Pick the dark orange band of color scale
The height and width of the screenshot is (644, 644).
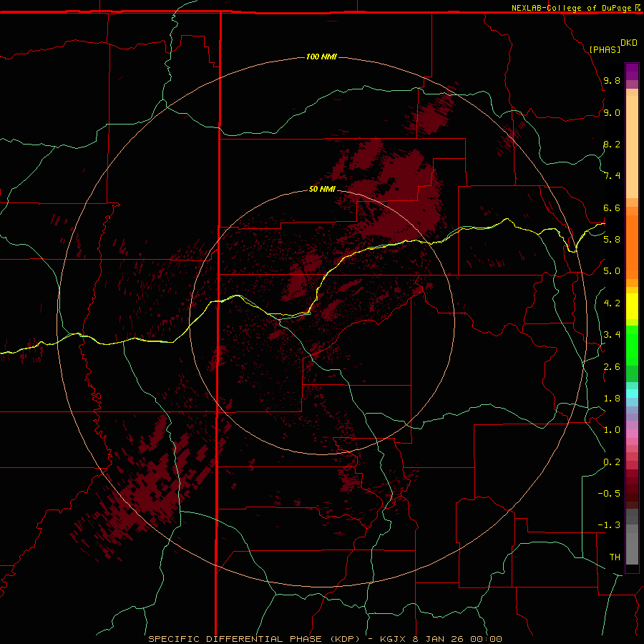pyautogui.click(x=632, y=246)
